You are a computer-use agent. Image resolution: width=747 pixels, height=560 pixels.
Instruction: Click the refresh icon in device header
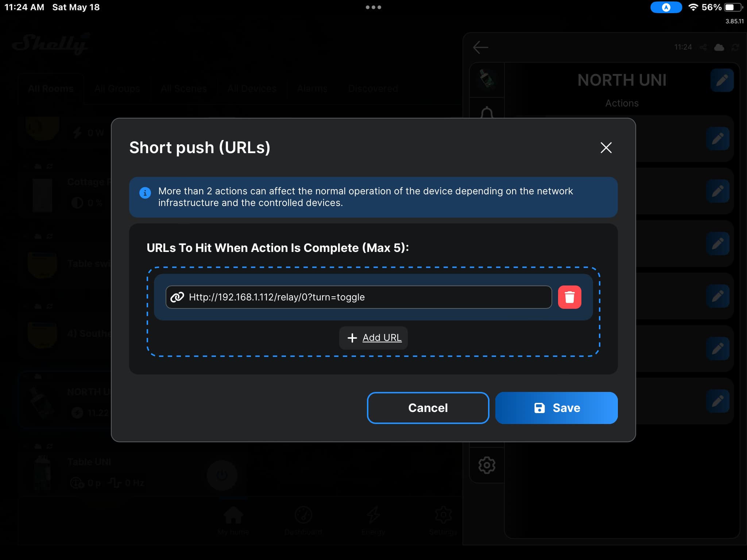pos(735,47)
